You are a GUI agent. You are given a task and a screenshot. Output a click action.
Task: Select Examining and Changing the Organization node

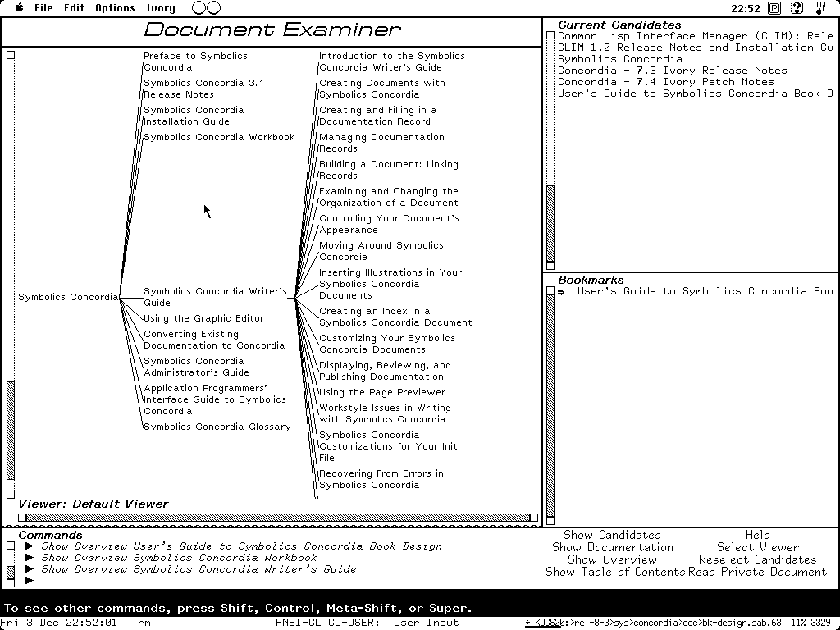tap(388, 197)
